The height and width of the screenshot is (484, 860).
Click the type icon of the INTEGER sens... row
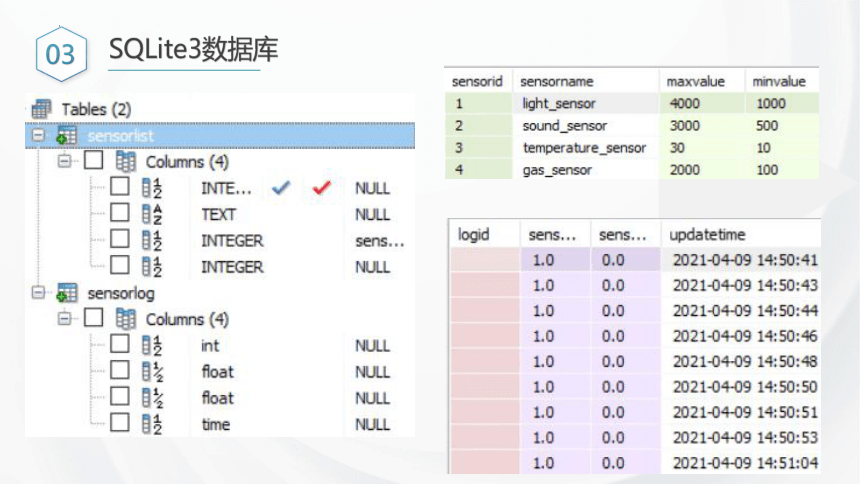pyautogui.click(x=151, y=240)
